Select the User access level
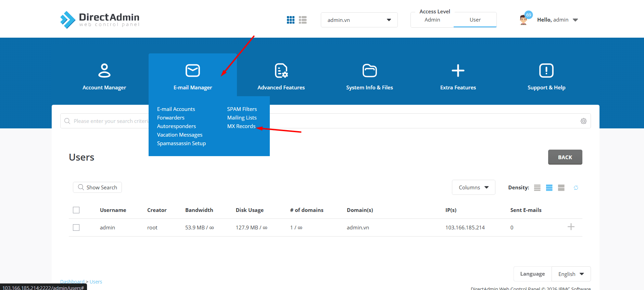Screen dimensions: 644x290 click(475, 20)
